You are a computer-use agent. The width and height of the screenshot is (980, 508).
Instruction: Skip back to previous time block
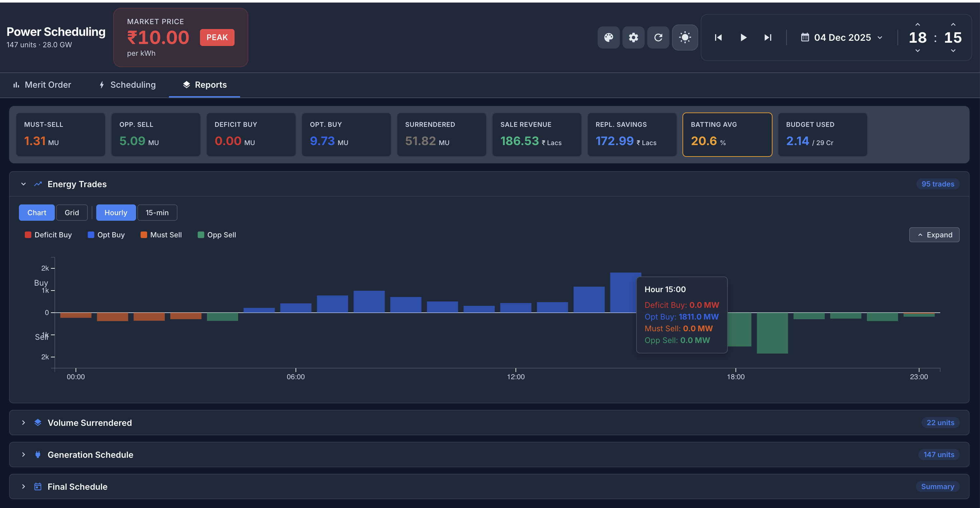[718, 37]
